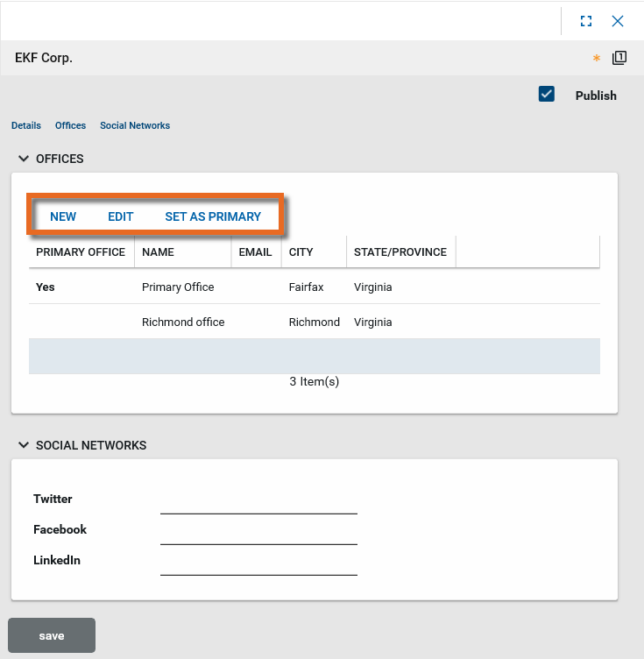
Task: Uncheck the Publish checkbox
Action: [x=547, y=95]
